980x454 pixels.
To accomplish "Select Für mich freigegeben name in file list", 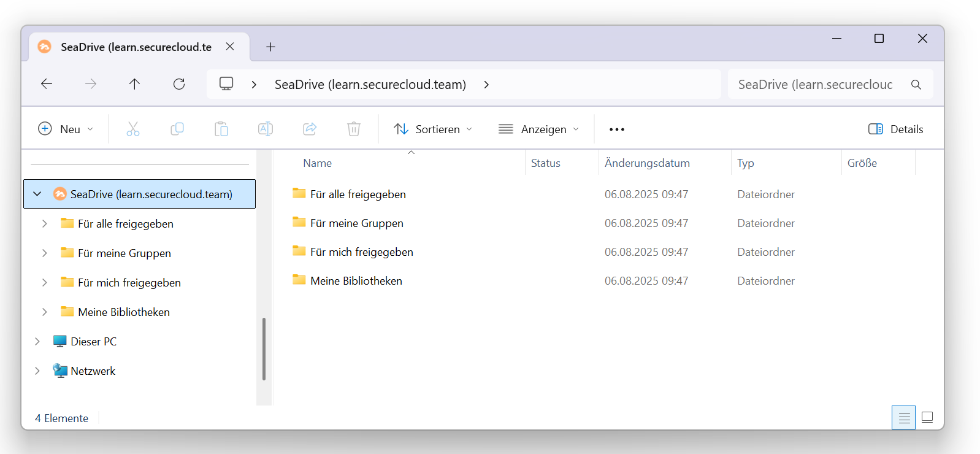I will click(x=362, y=252).
